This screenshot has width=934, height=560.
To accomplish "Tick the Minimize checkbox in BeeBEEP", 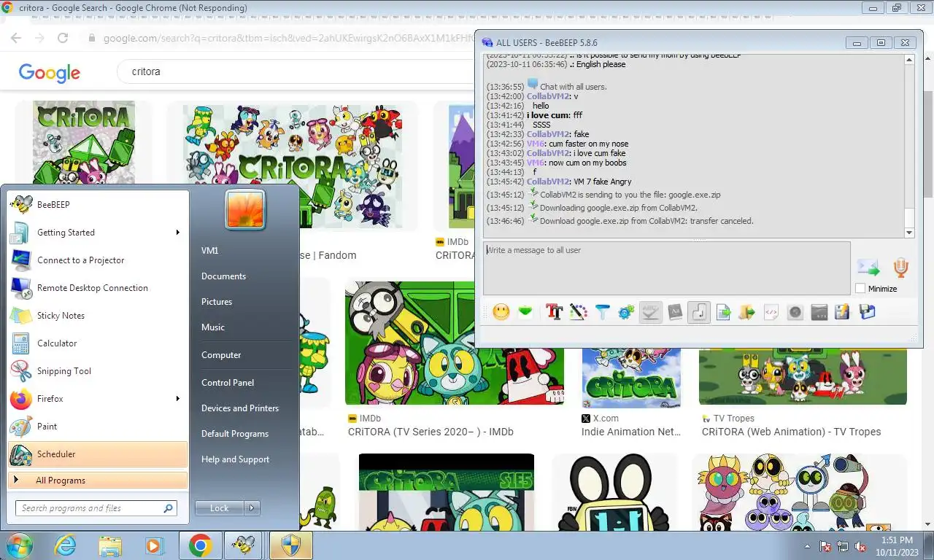I will click(x=860, y=289).
